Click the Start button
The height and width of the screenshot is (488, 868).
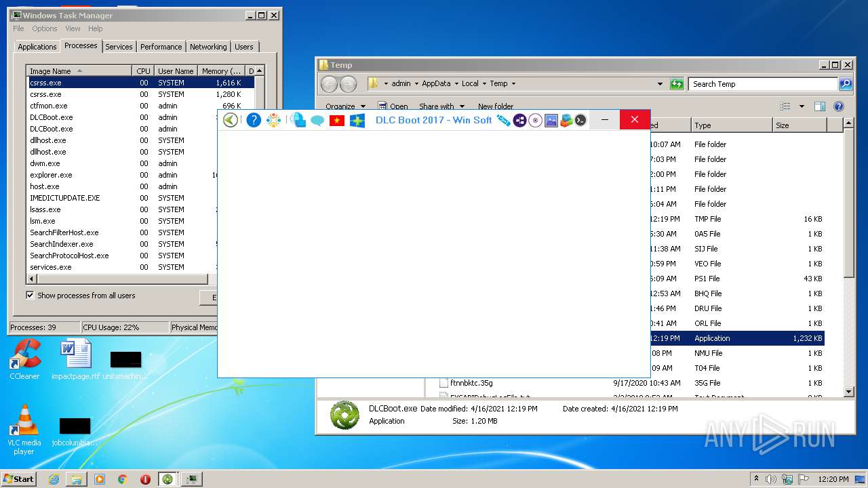click(x=19, y=479)
